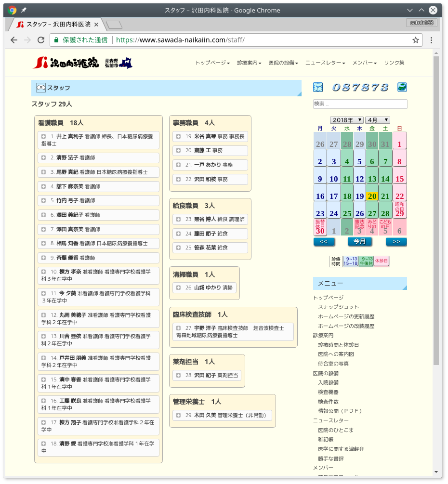Open a new tab with the blank tab button
Viewport: 448px width, 484px height.
[114, 25]
